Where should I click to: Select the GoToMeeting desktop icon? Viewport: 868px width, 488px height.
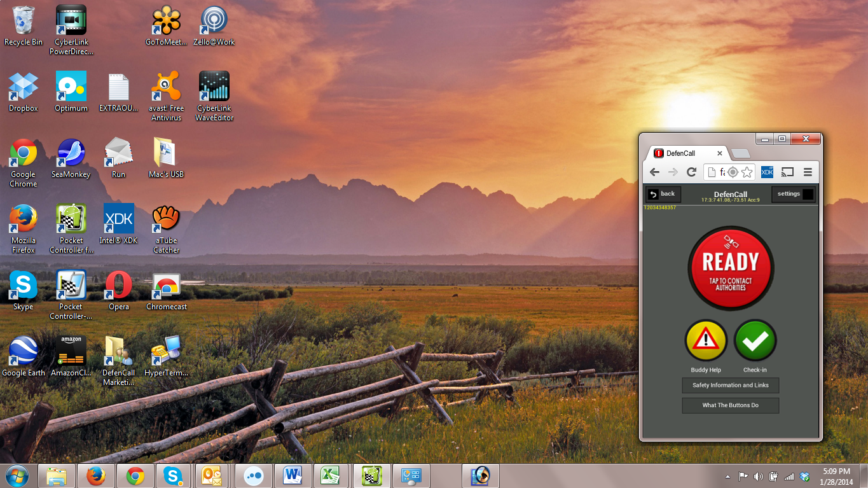click(167, 26)
